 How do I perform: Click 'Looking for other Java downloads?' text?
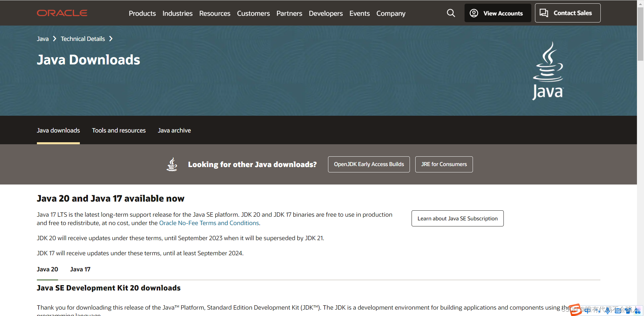[x=252, y=164]
